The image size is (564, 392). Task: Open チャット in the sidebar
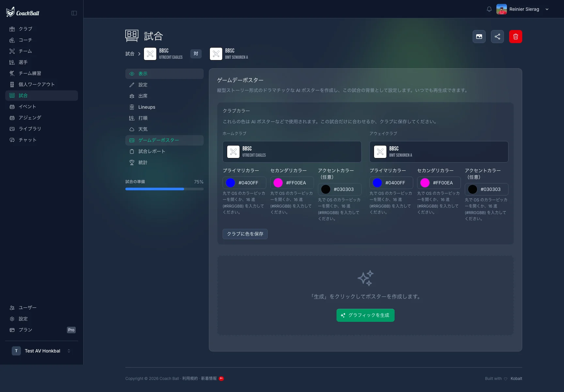(41, 140)
